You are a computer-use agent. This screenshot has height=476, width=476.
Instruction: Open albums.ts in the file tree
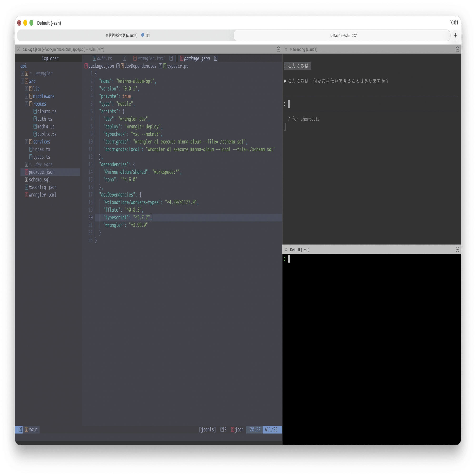tap(47, 111)
